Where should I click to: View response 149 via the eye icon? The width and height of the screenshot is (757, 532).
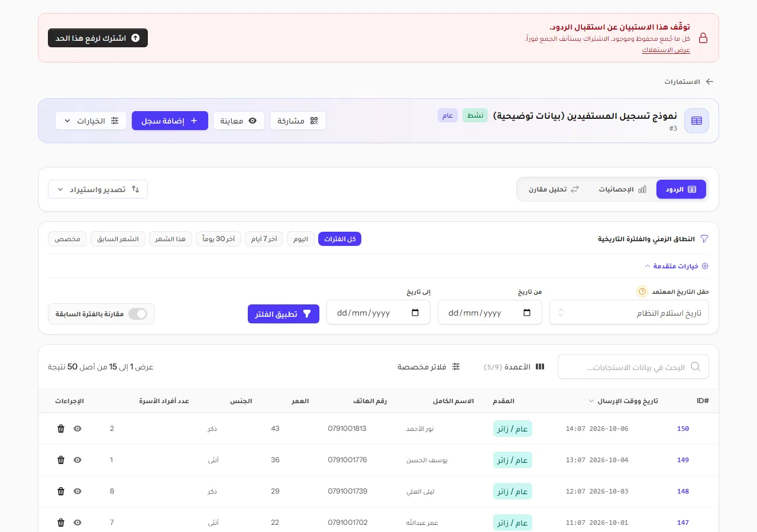(77, 460)
